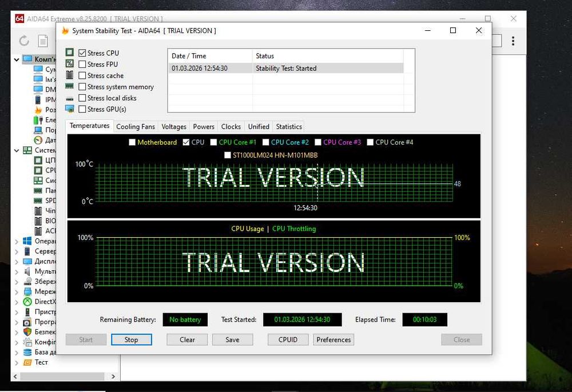This screenshot has width=572, height=392.
Task: Expand the Сервер tree node
Action: 17,251
